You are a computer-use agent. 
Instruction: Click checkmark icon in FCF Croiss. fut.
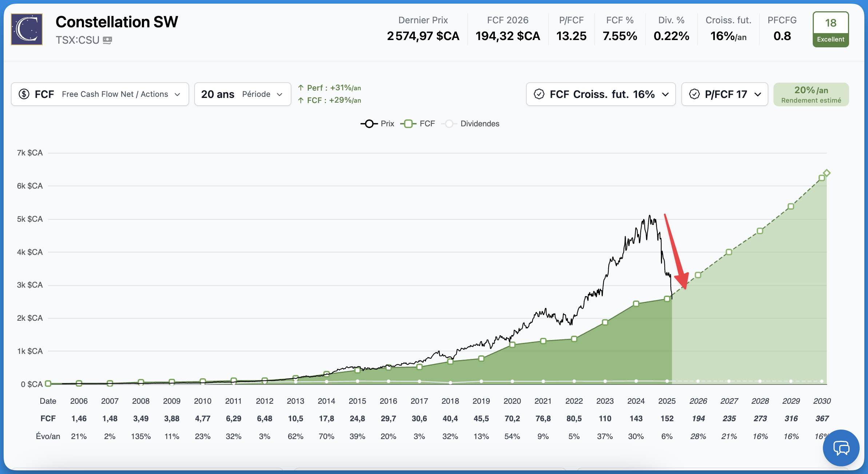click(539, 94)
